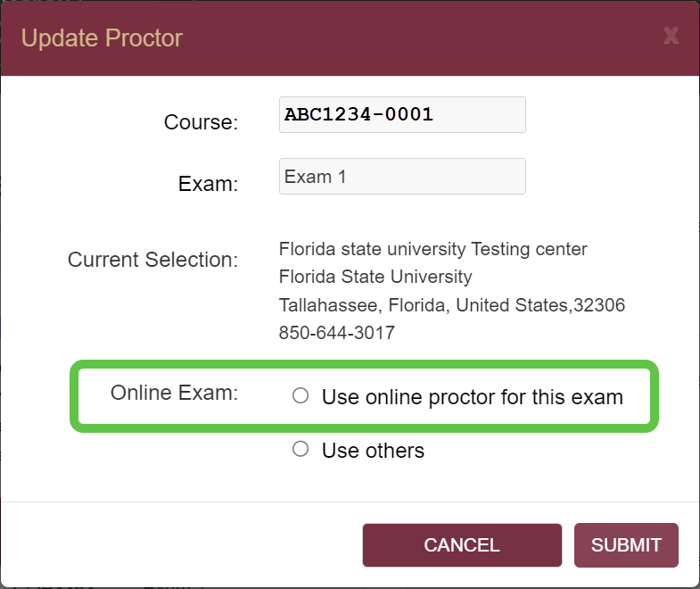Image resolution: width=700 pixels, height=589 pixels.
Task: Focus the Exam text field
Action: coord(402,177)
